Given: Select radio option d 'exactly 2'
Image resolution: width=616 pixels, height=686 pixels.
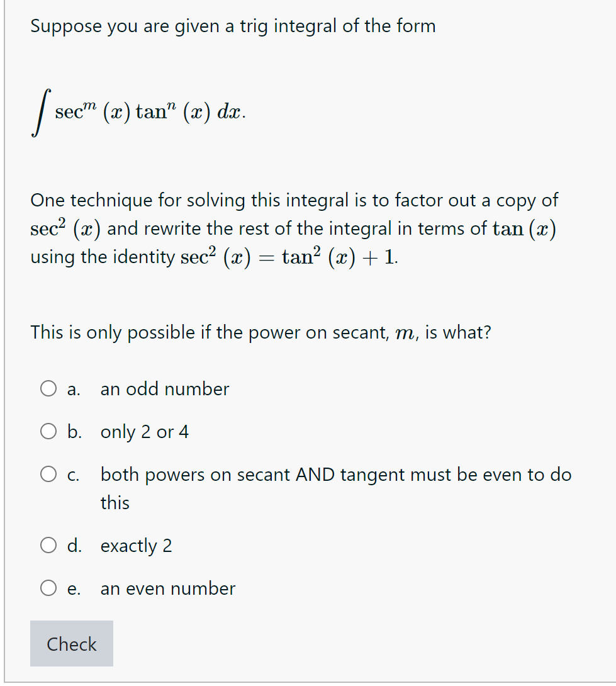Looking at the screenshot, I should 48,545.
